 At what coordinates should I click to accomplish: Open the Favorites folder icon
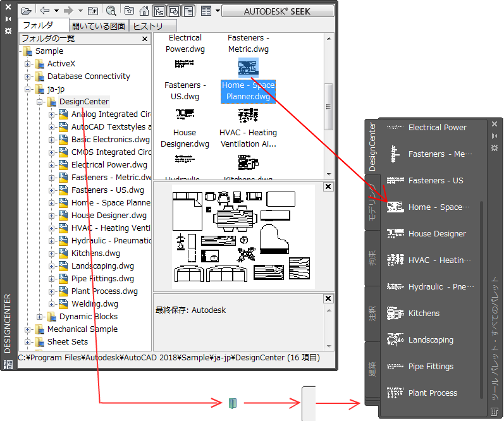point(129,11)
